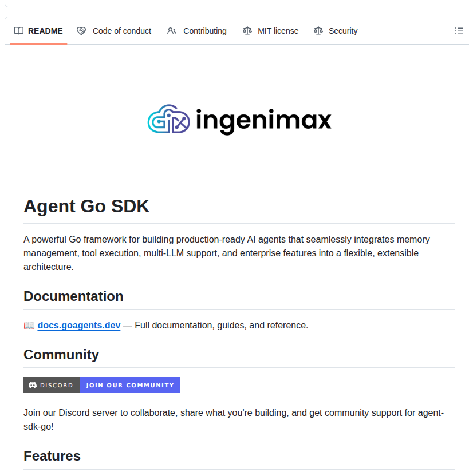Click the book emoji before the documentation link
The width and height of the screenshot is (469, 476).
point(29,325)
